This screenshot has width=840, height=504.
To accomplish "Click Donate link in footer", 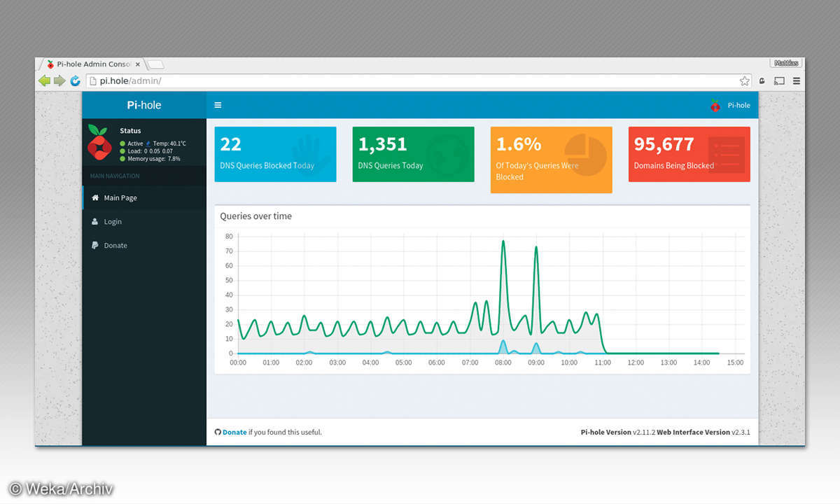I will point(234,432).
